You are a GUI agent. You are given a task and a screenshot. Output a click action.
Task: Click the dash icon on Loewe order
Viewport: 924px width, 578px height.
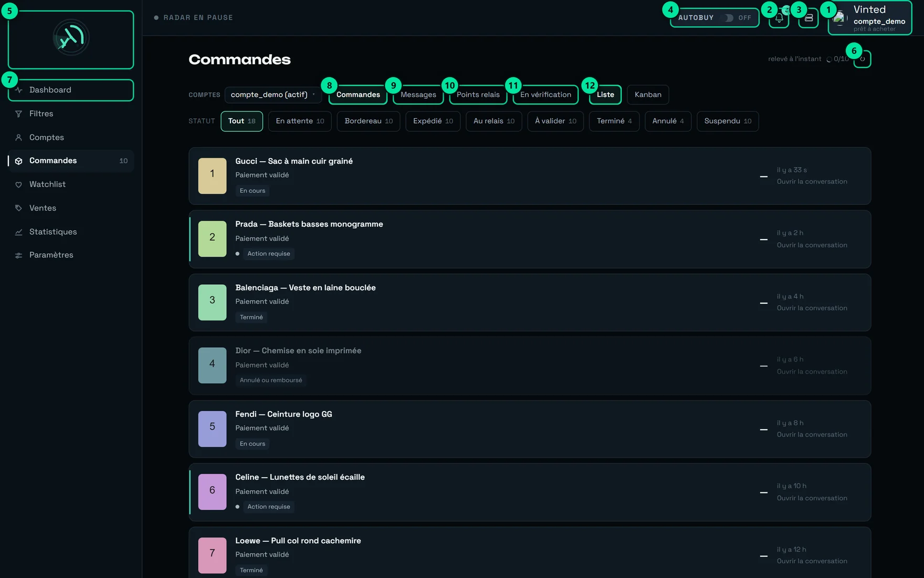763,556
